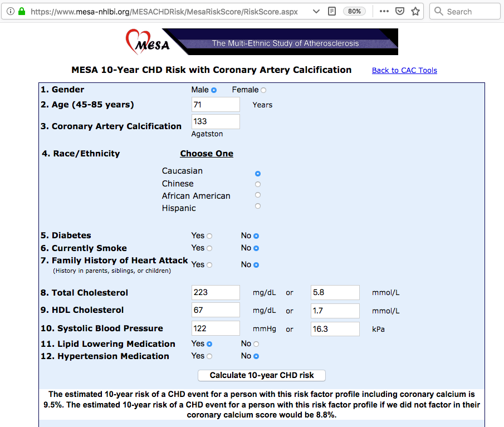Click the Total Cholesterol mg/dL field
The width and height of the screenshot is (504, 427).
pos(216,293)
